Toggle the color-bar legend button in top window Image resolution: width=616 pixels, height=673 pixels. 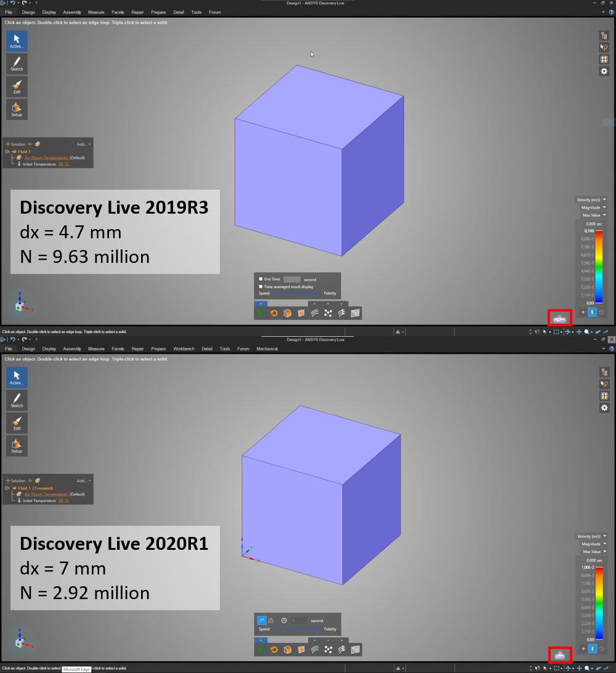click(592, 312)
